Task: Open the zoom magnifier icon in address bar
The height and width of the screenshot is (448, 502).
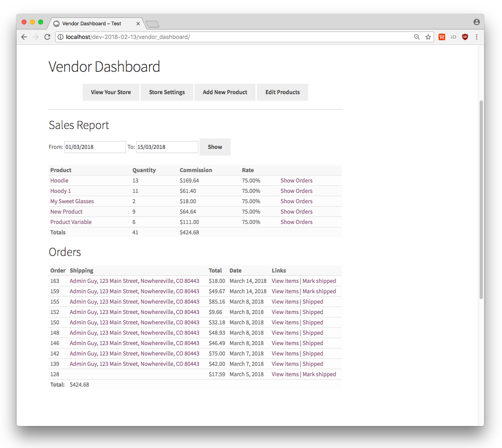Action: (x=417, y=37)
